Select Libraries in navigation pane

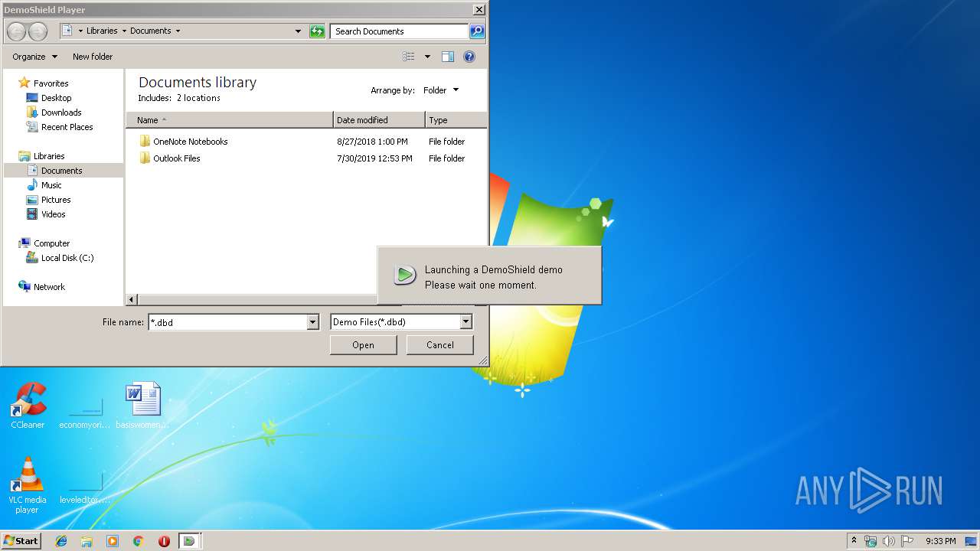coord(49,156)
